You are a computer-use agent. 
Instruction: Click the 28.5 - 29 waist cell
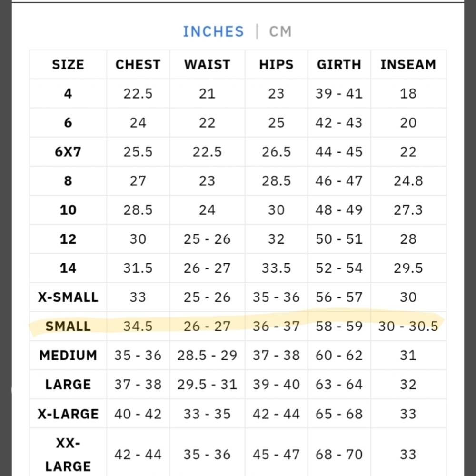tap(207, 356)
